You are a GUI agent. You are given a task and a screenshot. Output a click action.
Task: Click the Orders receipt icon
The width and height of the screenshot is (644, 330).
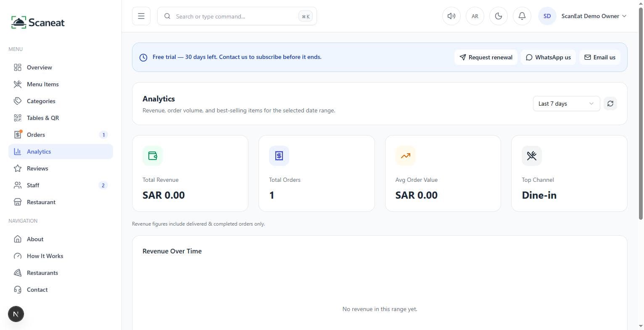(18, 135)
